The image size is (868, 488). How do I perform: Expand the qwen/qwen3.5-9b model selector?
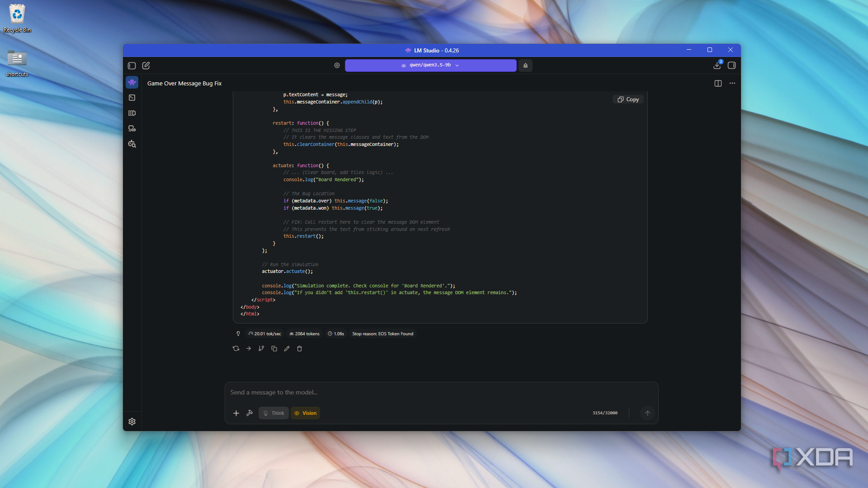pos(430,66)
